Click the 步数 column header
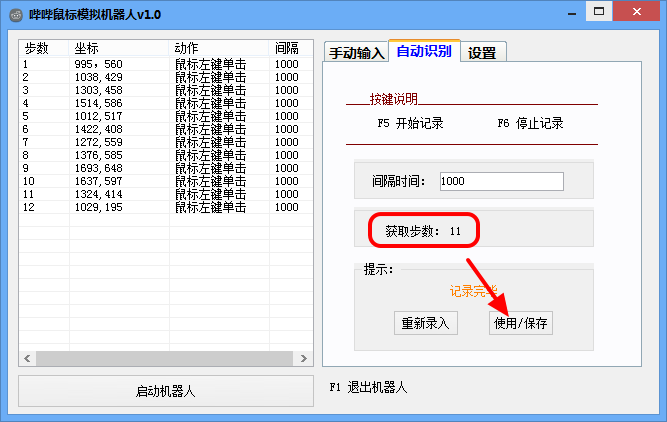Image resolution: width=667 pixels, height=422 pixels. (x=44, y=48)
